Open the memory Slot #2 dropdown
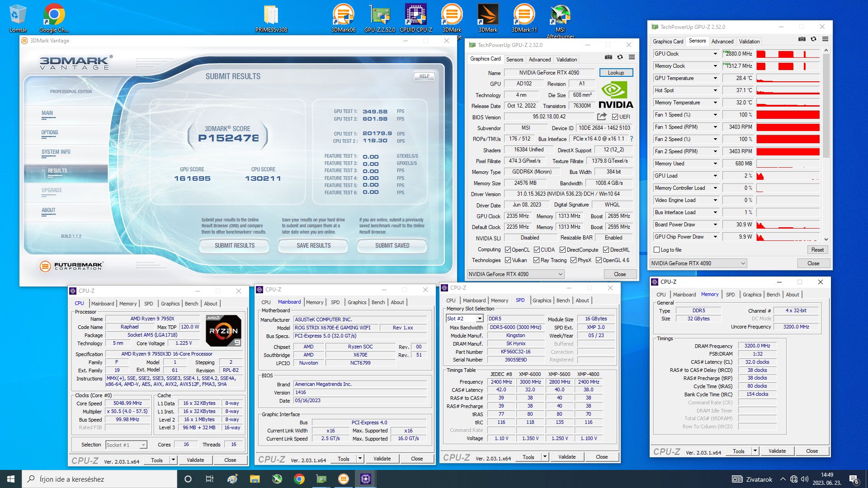Screen dimensions: 868x488 point(479,319)
